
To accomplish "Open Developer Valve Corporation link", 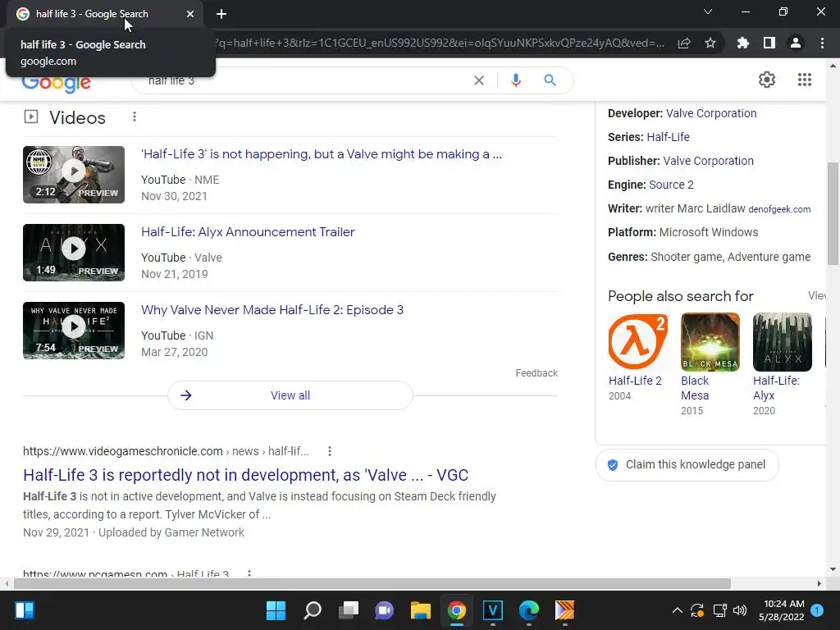I will (x=711, y=113).
